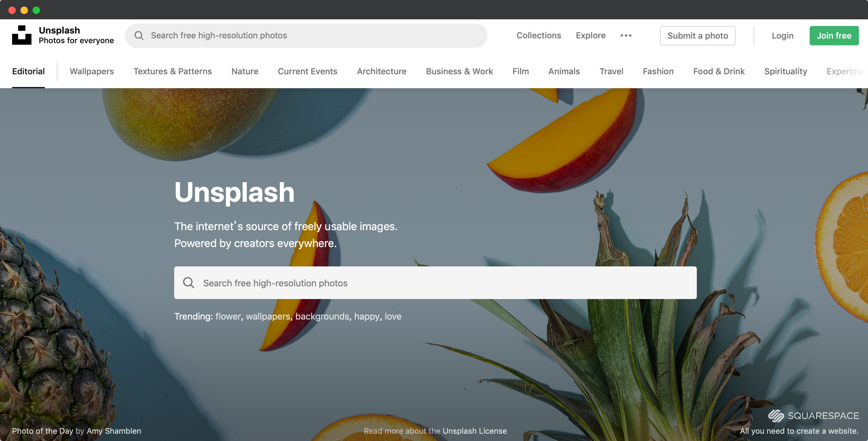Click the Join free button
868x441 pixels.
pyautogui.click(x=834, y=36)
